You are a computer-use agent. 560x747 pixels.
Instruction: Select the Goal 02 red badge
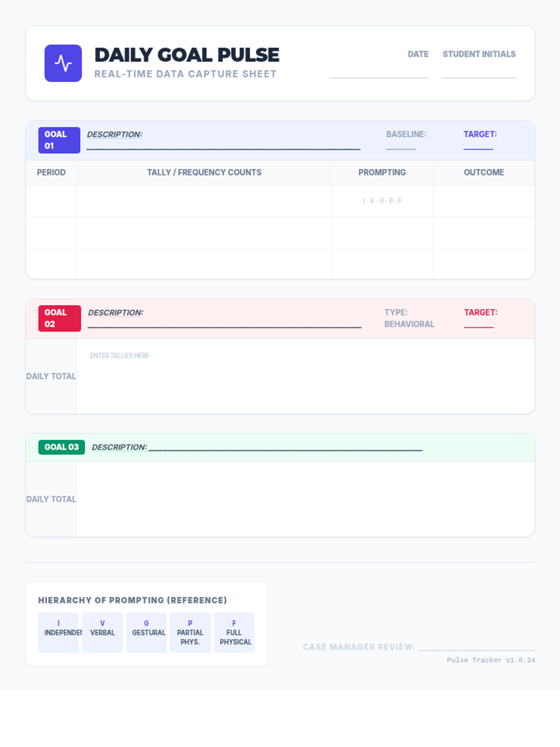pyautogui.click(x=59, y=318)
